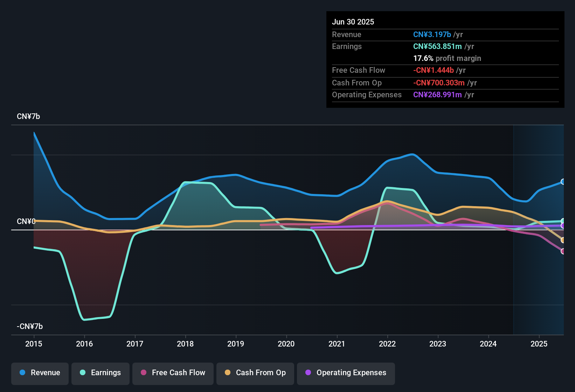Click the pink Free Cash Flow dot icon
This screenshot has width=575, height=392.
143,373
